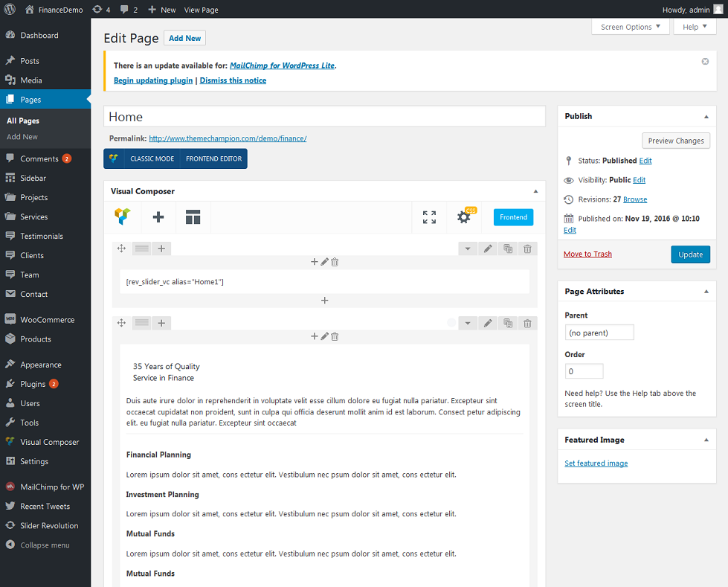Viewport: 728px width, 587px height.
Task: Open the Parent page dropdown
Action: [x=599, y=333]
